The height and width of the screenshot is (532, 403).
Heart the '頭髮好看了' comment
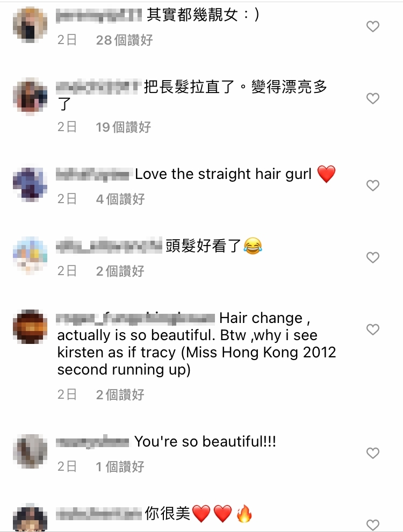click(372, 257)
